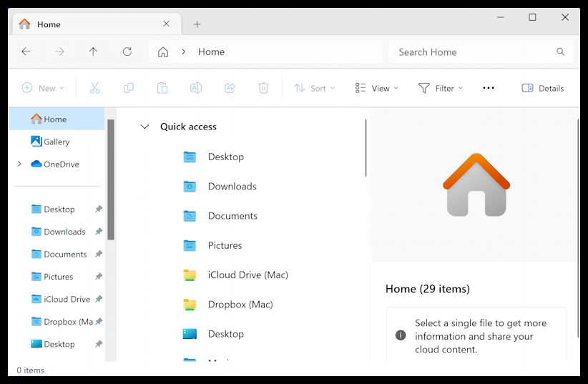Click the Share icon in toolbar
This screenshot has height=384, width=588.
[230, 88]
